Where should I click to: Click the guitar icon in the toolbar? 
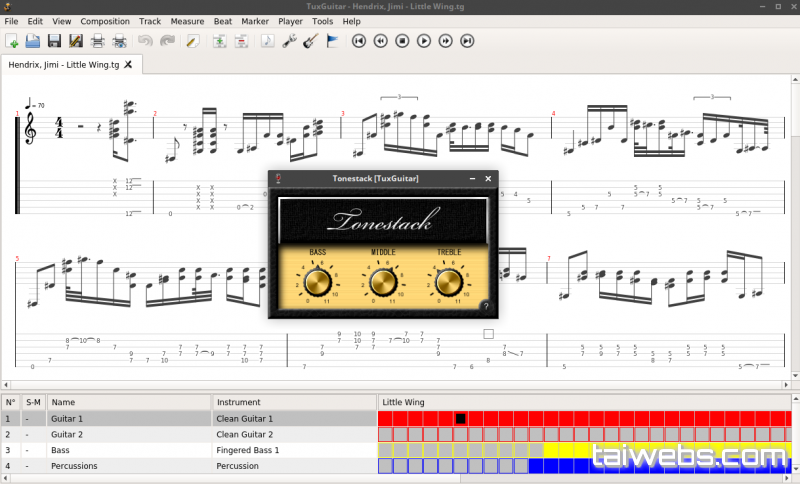pyautogui.click(x=310, y=41)
